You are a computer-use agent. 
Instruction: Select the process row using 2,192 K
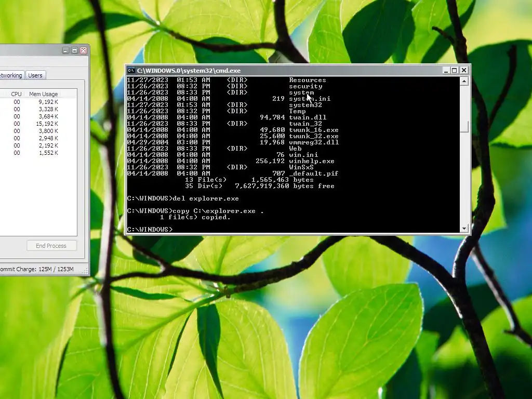point(38,145)
